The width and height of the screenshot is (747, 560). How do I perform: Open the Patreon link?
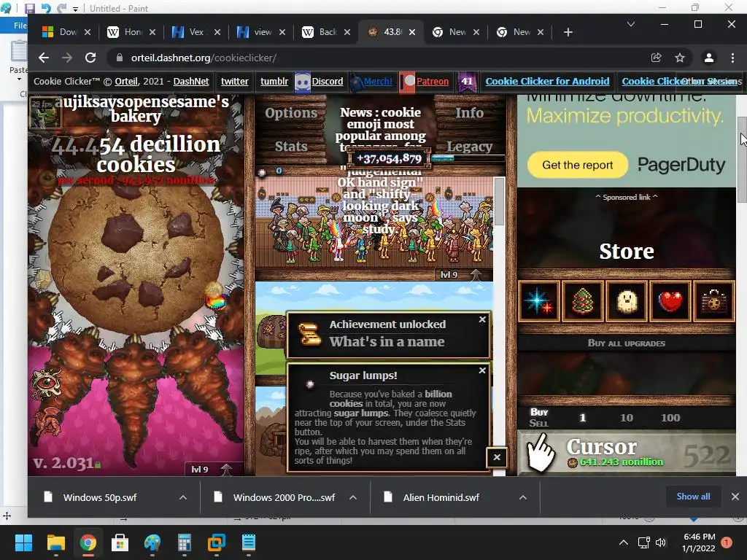433,82
